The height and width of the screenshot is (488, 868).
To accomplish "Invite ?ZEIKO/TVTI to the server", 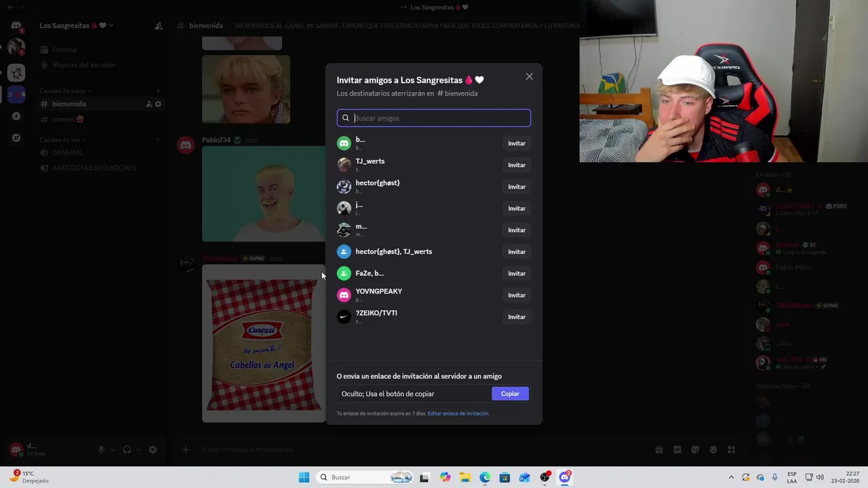I will 517,317.
